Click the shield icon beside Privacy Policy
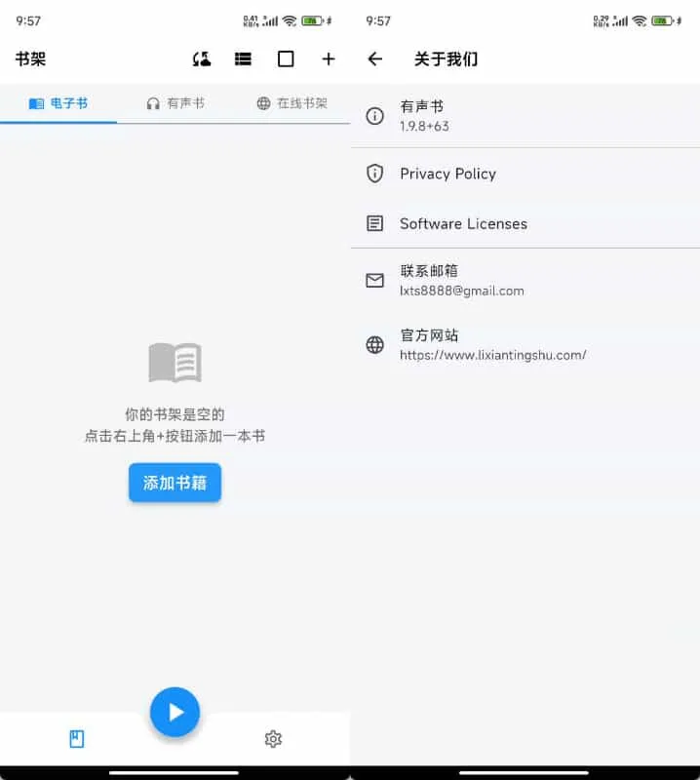Image resolution: width=700 pixels, height=780 pixels. [374, 174]
